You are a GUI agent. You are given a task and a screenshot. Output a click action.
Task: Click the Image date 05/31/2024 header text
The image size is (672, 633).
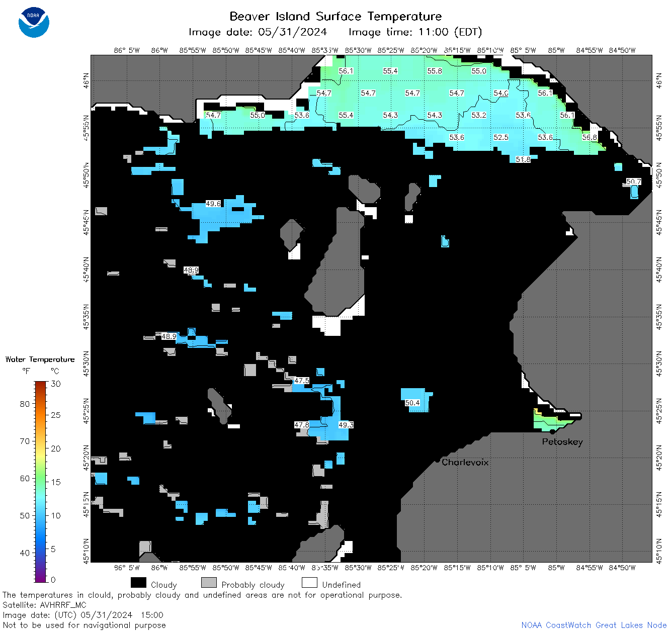pyautogui.click(x=258, y=32)
